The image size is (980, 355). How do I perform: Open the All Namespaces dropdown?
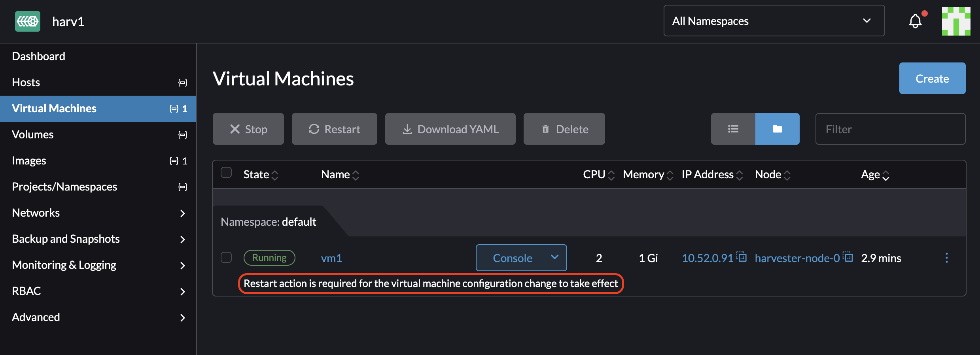click(774, 21)
